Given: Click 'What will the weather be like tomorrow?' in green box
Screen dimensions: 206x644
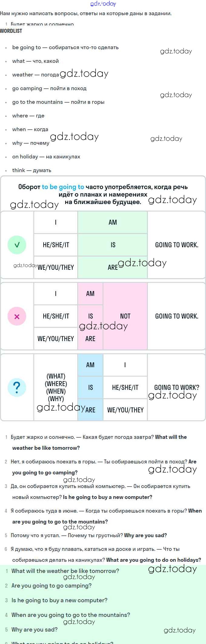Looking at the screenshot, I should click(x=65, y=571).
